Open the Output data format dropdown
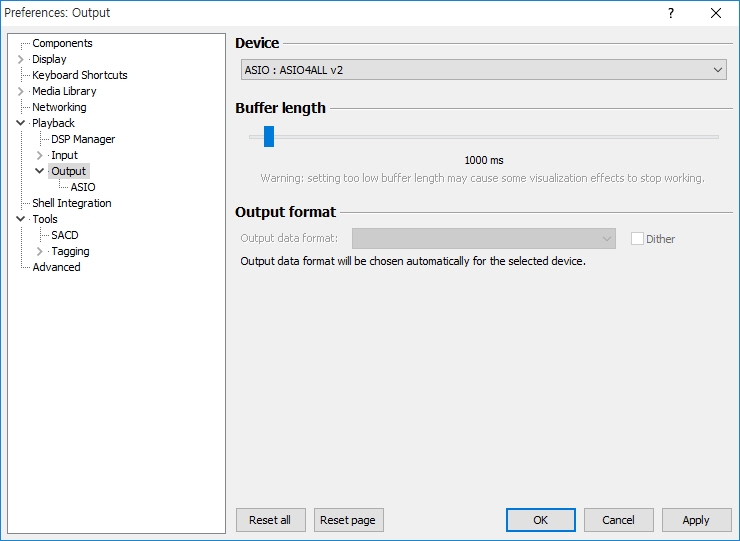Viewport: 740px width, 541px height. pyautogui.click(x=483, y=238)
